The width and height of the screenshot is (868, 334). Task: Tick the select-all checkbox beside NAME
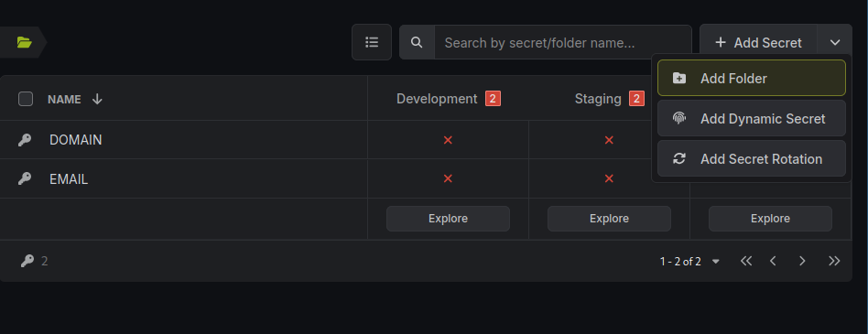pyautogui.click(x=26, y=99)
